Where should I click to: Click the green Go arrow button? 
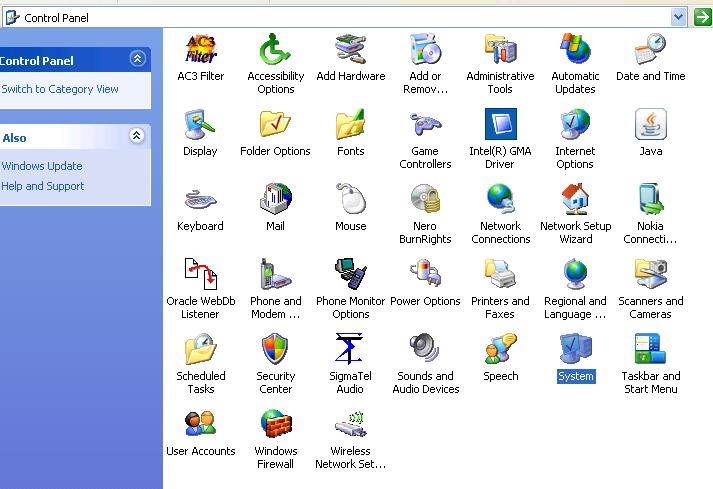[x=702, y=18]
